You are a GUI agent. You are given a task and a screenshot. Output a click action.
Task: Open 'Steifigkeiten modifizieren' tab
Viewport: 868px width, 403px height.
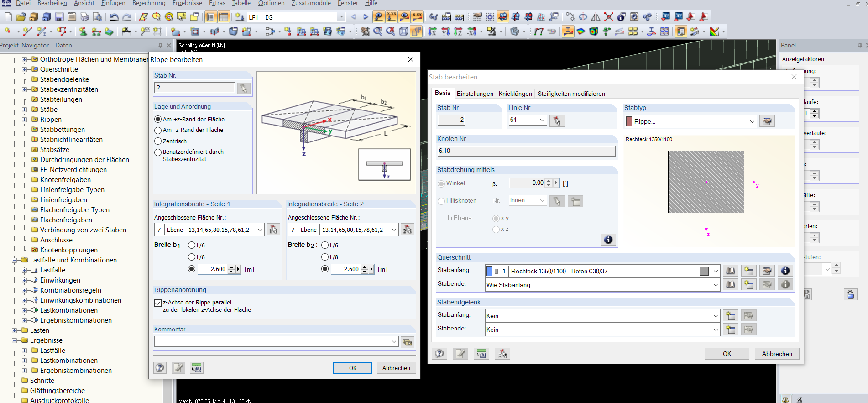pos(571,94)
